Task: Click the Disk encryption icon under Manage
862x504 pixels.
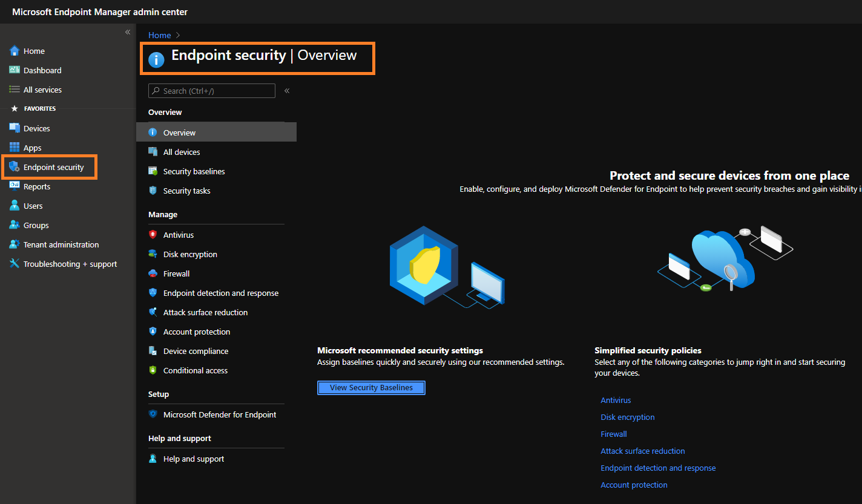Action: [153, 254]
